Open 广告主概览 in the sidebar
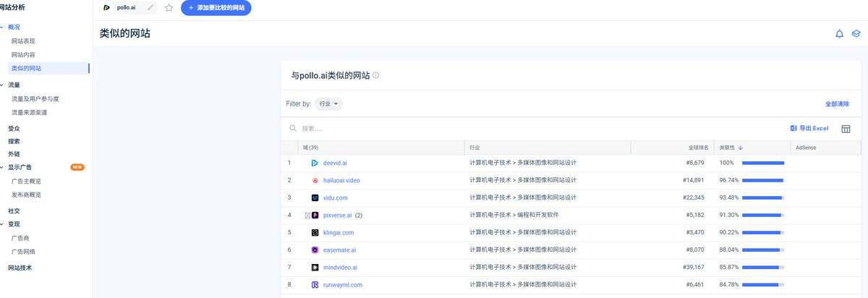 26,181
